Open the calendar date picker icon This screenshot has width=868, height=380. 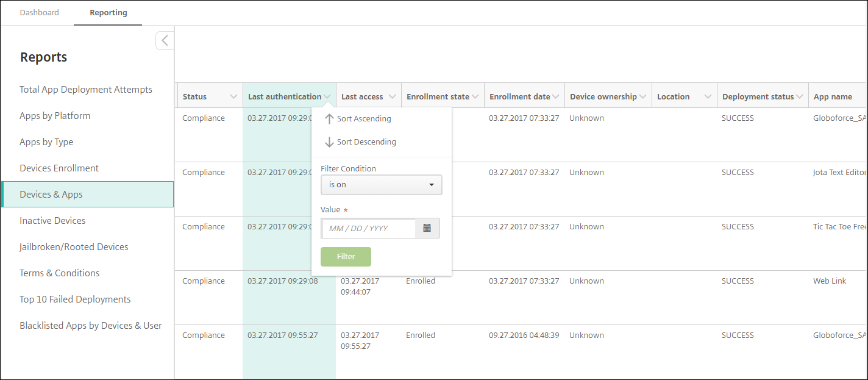tap(427, 228)
